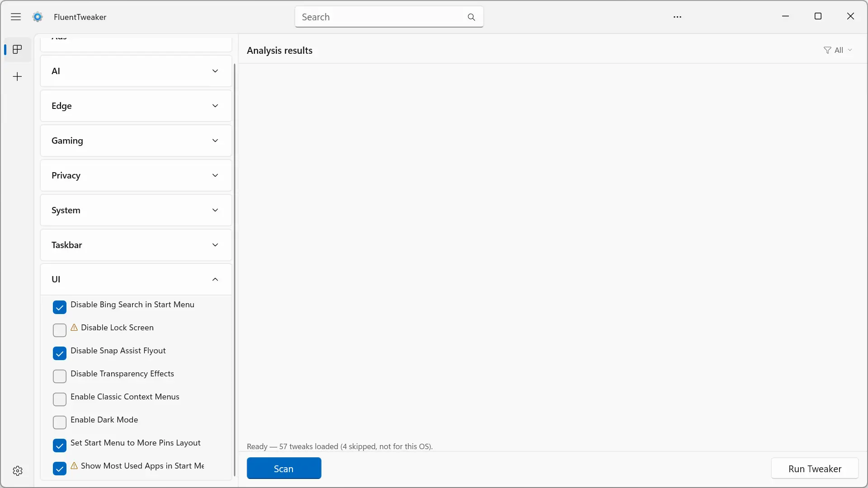
Task: Click the Ready status text
Action: point(340,446)
